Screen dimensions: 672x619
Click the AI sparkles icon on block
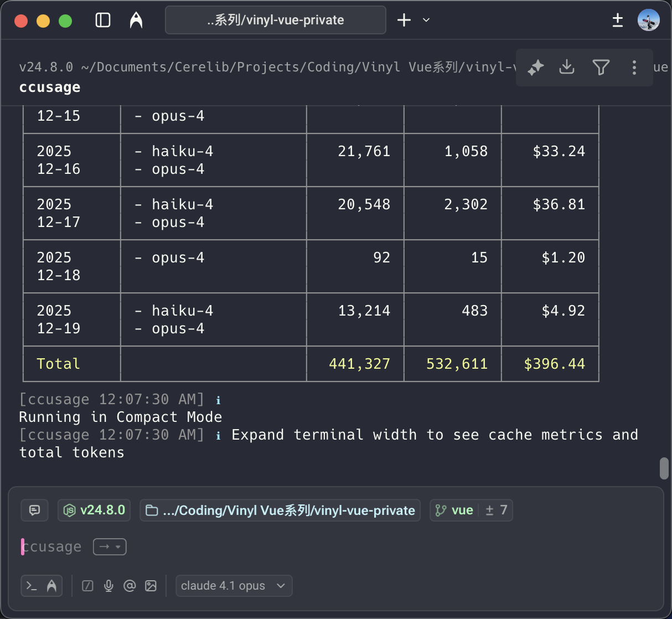(535, 68)
